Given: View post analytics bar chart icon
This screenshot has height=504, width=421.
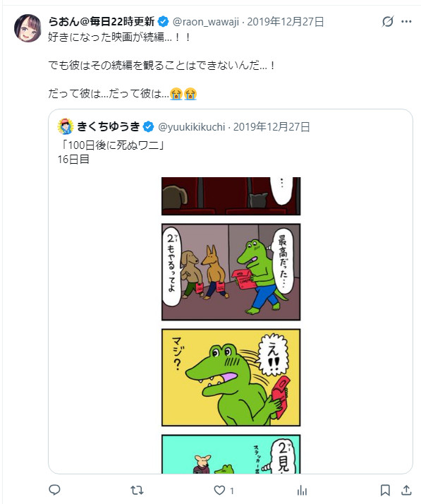Looking at the screenshot, I should 302,491.
